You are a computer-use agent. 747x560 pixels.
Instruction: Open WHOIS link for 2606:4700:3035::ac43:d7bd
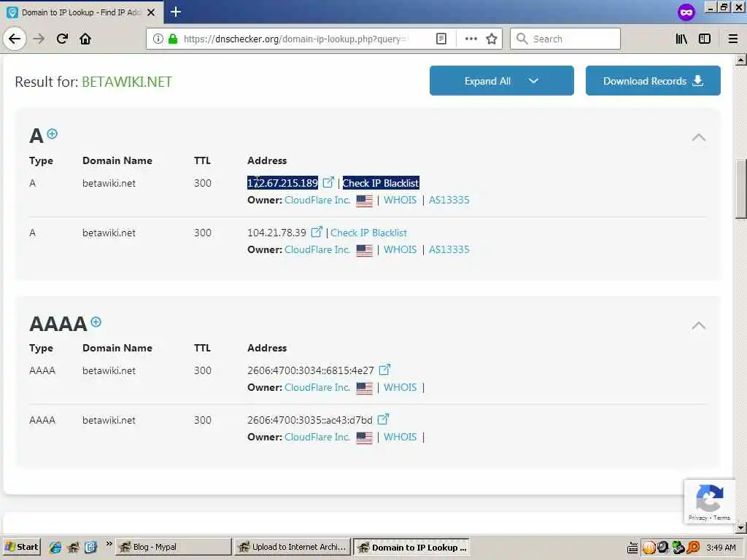click(400, 437)
